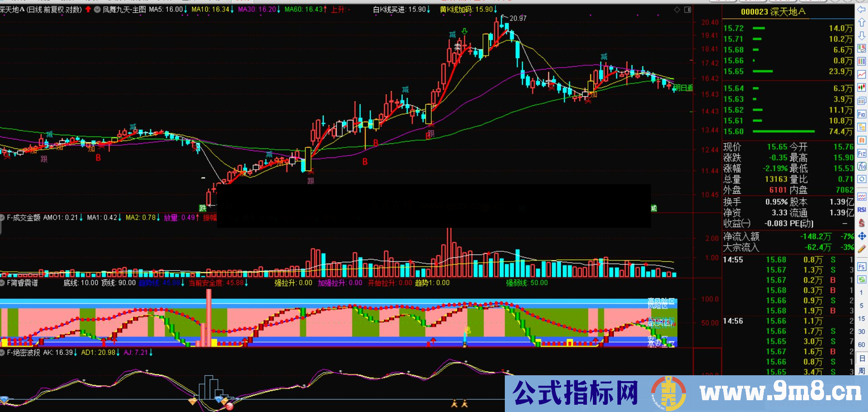868x412 pixels.
Task: Click the 20.97 high price marker
Action: click(518, 18)
